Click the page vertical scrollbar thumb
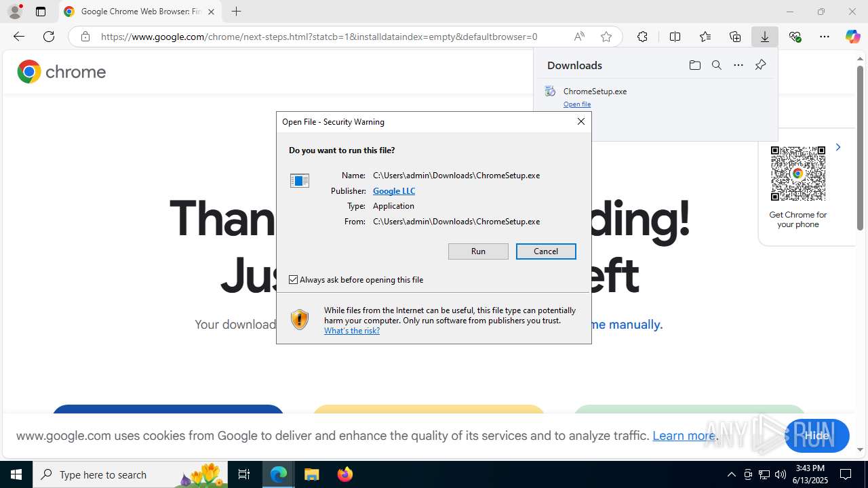 point(860,148)
